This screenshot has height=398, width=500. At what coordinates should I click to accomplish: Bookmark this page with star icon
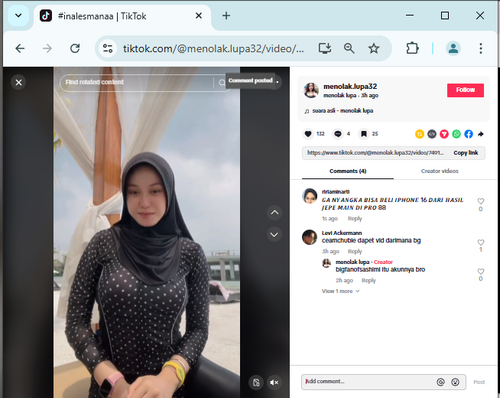coord(374,49)
